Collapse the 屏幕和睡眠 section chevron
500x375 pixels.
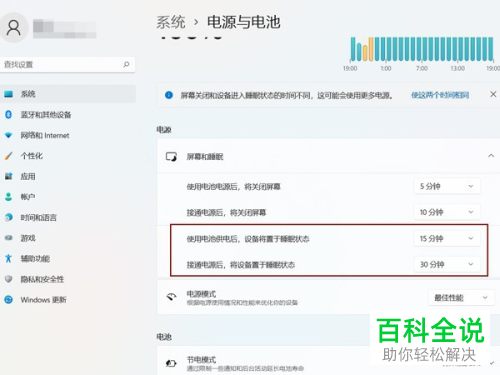tap(491, 156)
